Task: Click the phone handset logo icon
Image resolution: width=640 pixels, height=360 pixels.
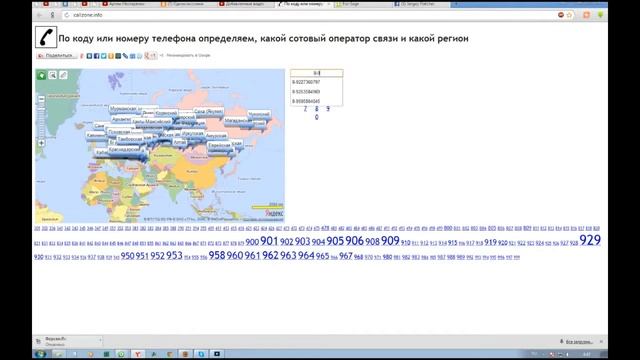Action: 46,37
